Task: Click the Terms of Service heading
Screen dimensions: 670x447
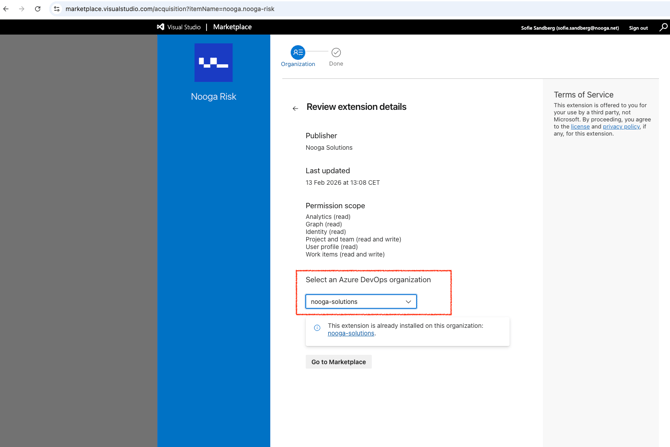Action: (584, 95)
